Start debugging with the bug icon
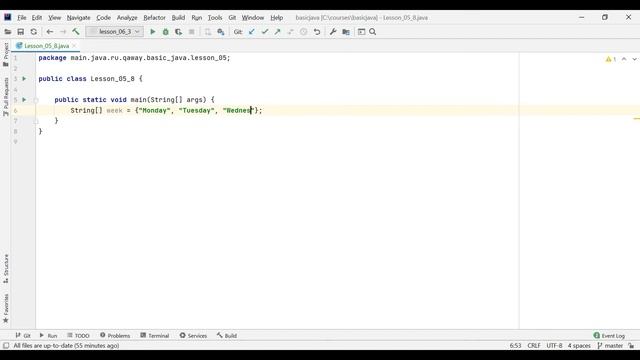The width and height of the screenshot is (640, 360). [165, 32]
